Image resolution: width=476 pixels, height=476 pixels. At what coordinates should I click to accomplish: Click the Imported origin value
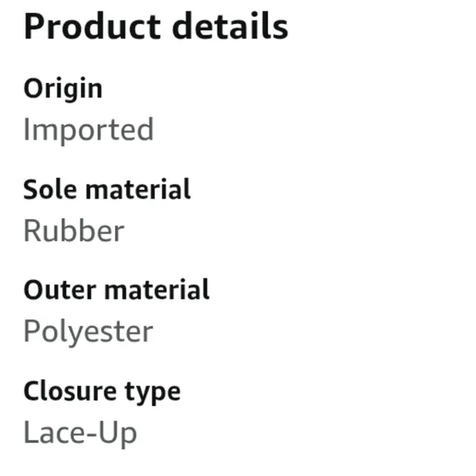89,130
